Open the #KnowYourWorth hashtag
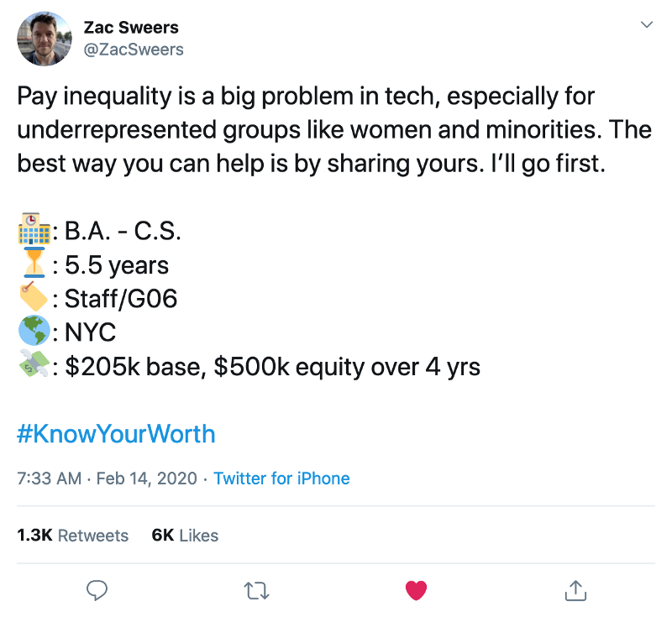This screenshot has height=617, width=672. coord(116,434)
